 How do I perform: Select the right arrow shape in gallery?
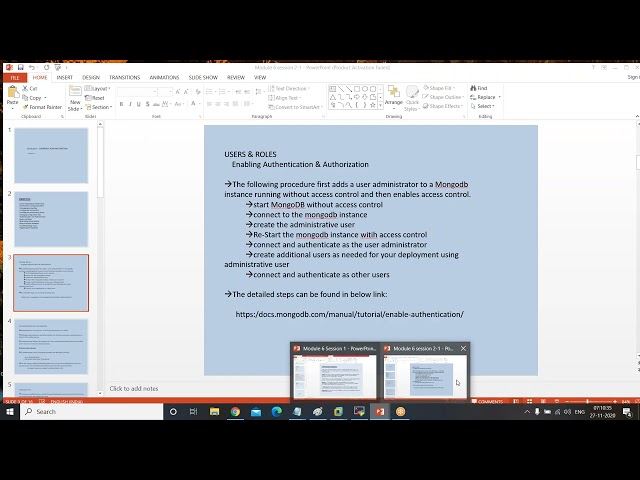pos(357,97)
